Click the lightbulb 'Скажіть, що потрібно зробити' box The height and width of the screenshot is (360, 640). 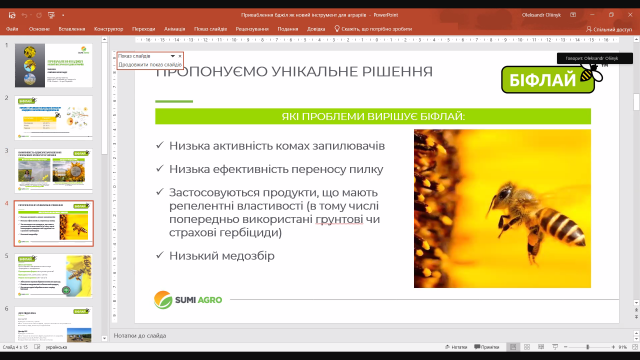(x=373, y=29)
